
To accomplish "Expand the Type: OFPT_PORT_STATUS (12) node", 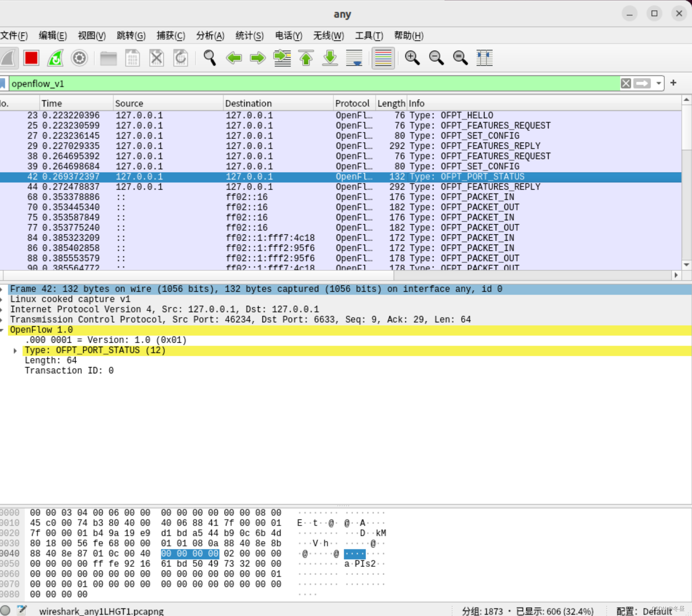I will (15, 351).
